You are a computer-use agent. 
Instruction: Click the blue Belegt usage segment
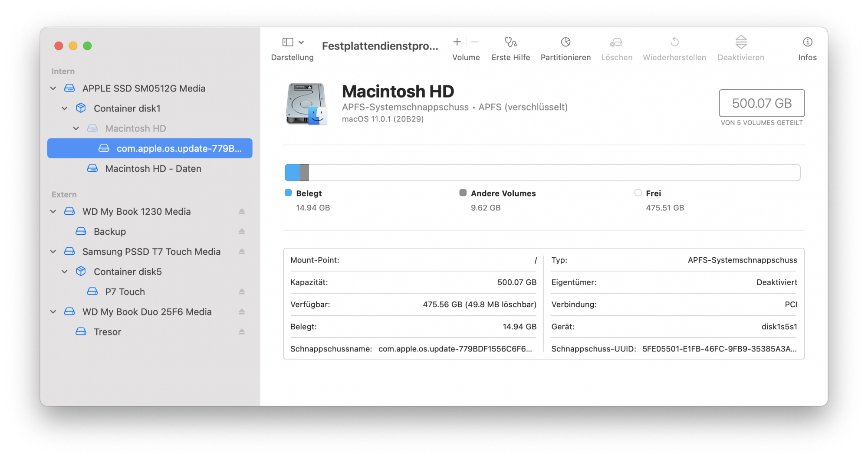pyautogui.click(x=292, y=173)
